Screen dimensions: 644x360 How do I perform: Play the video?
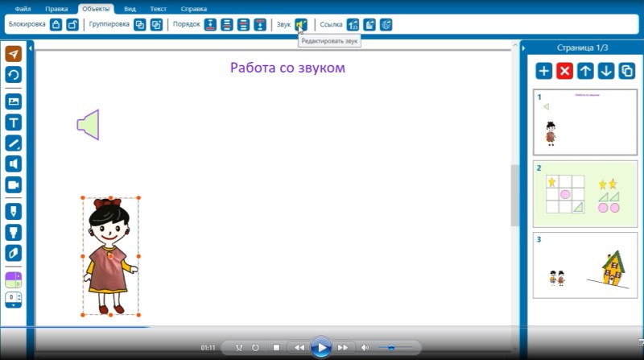[321, 348]
